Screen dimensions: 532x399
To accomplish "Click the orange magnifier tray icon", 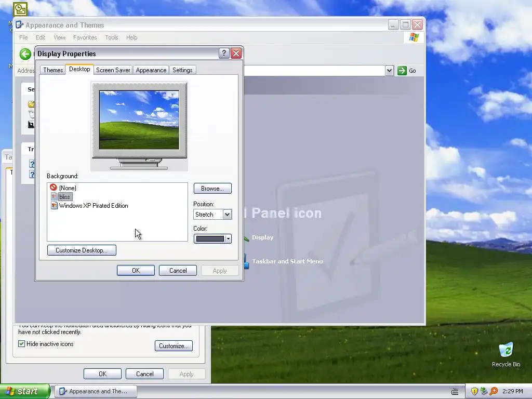I will coord(494,391).
